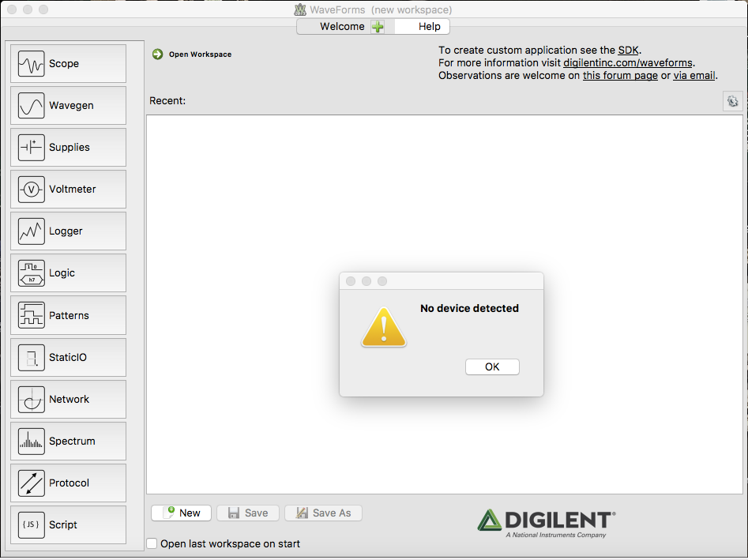Open the Supplies instrument
This screenshot has height=560, width=748.
[68, 148]
